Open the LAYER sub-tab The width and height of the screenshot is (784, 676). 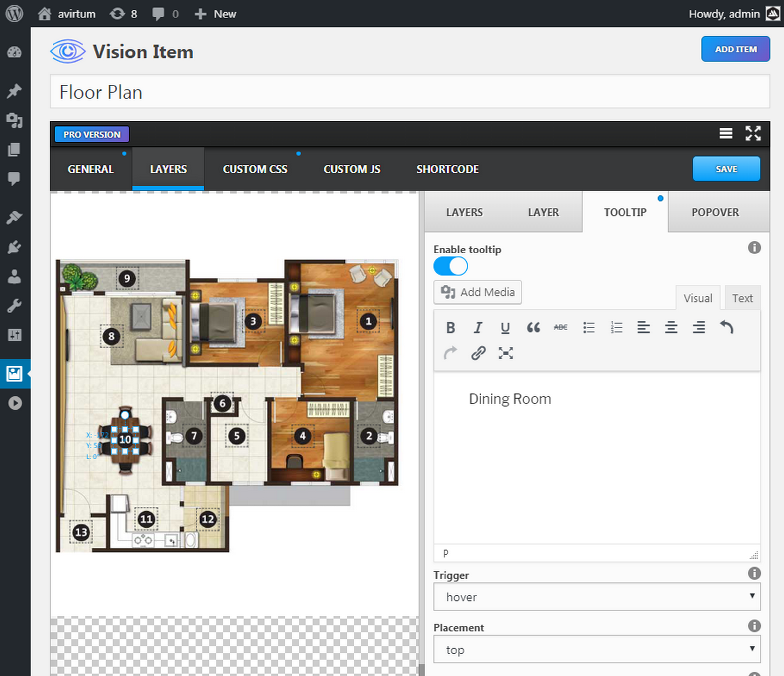(x=543, y=212)
